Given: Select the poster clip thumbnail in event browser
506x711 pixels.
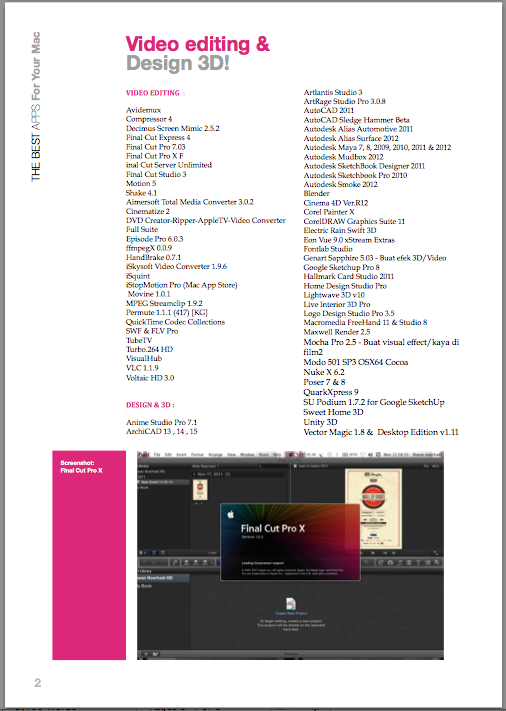Looking at the screenshot, I should (x=200, y=490).
